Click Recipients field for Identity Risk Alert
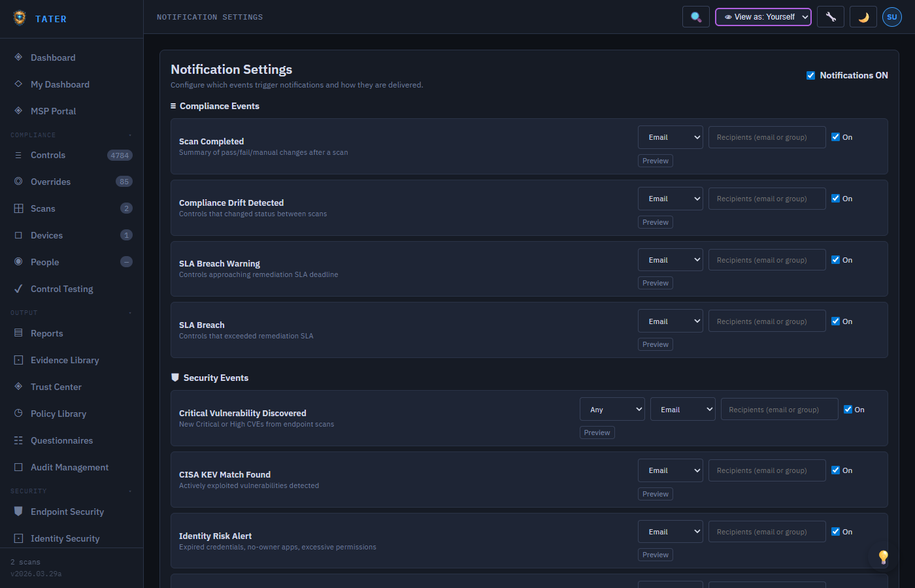The width and height of the screenshot is (915, 588). (767, 532)
